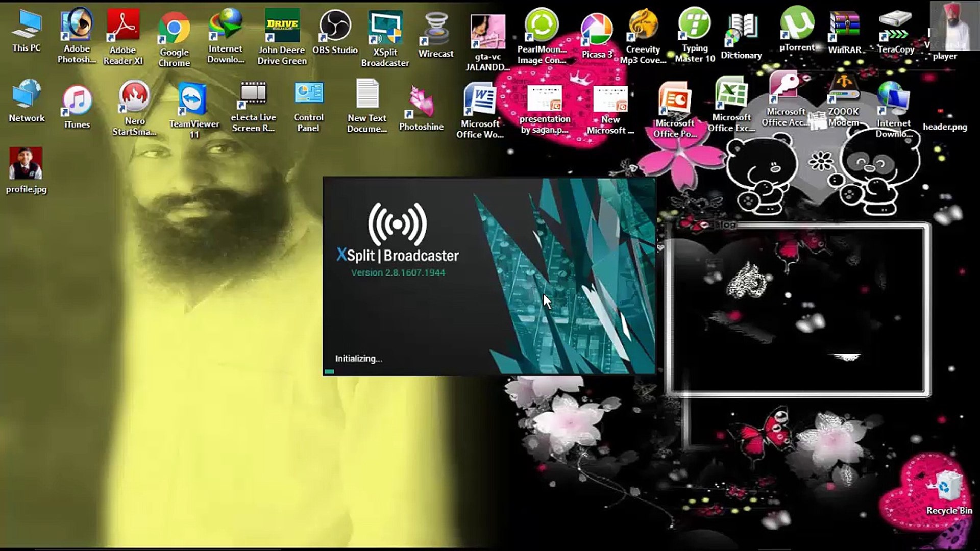Launch OBS Studio from the desktop
This screenshot has height=551, width=980.
tap(335, 32)
